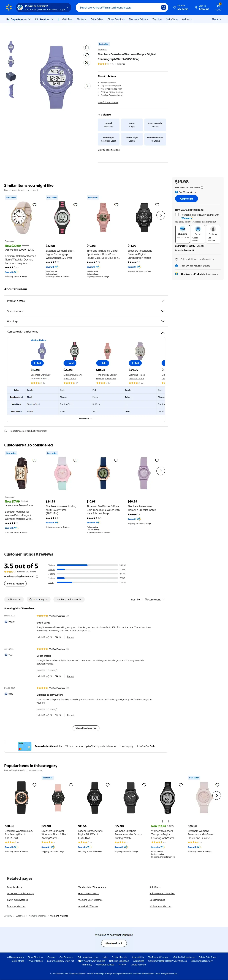228x980 pixels.
Task: Advance the Similar items carousel arrow
Action: 161,215
